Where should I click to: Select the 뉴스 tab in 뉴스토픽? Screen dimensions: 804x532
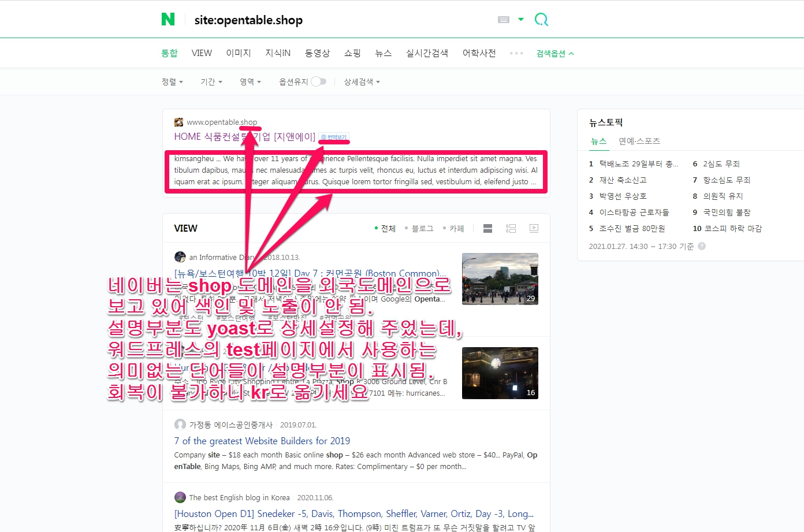(599, 142)
